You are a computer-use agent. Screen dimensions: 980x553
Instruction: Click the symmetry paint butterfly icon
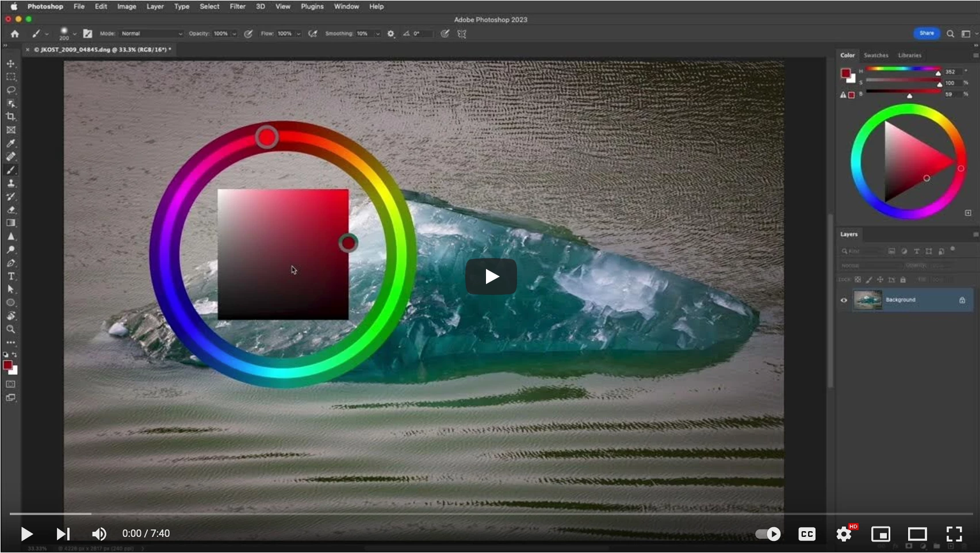[462, 34]
